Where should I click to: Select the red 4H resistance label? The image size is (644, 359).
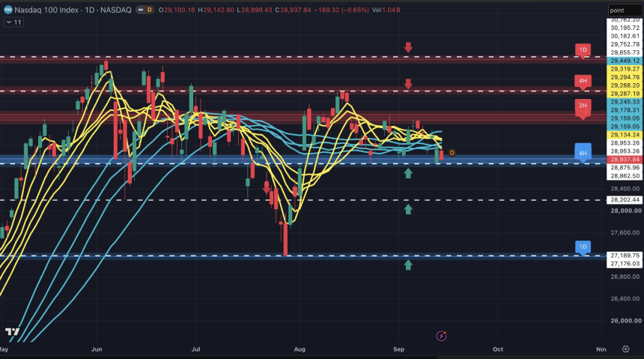[x=583, y=81]
